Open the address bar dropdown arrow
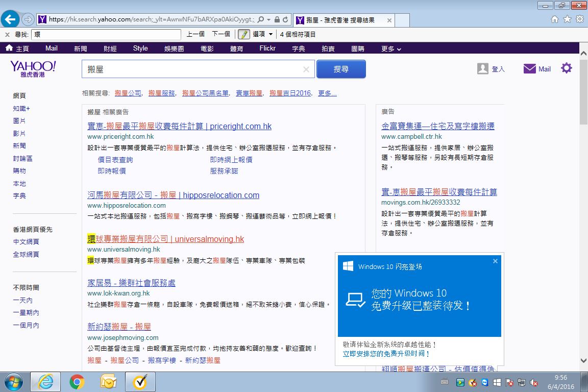The height and width of the screenshot is (392, 588). tap(268, 19)
